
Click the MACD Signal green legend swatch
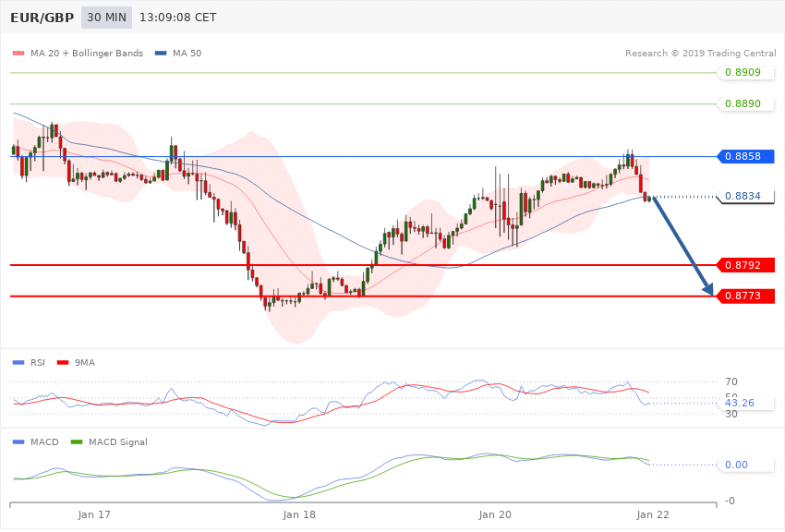click(x=77, y=442)
